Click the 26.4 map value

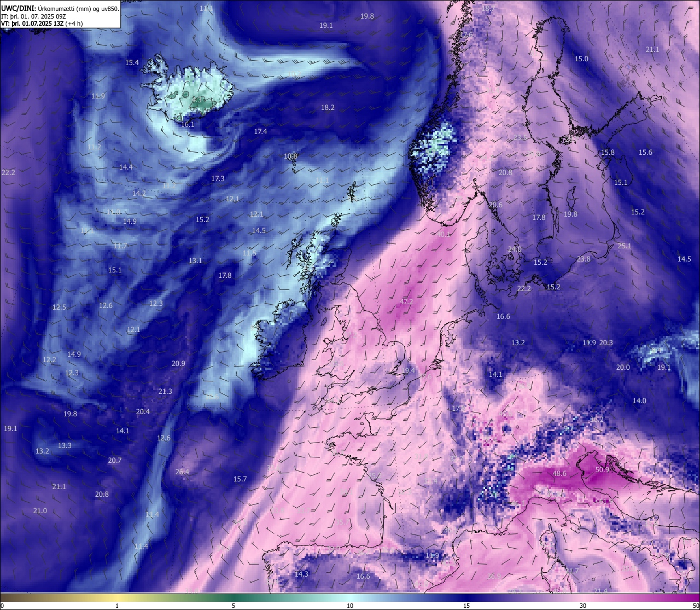(x=182, y=472)
